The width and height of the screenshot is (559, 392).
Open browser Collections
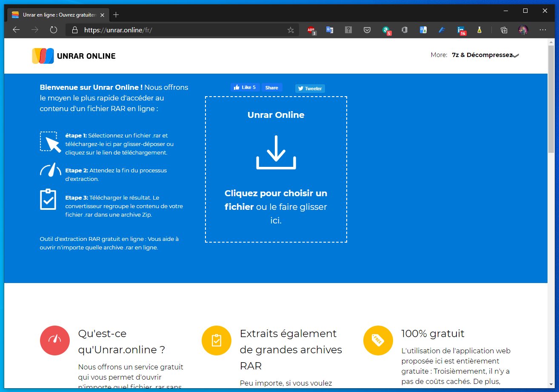pos(504,30)
